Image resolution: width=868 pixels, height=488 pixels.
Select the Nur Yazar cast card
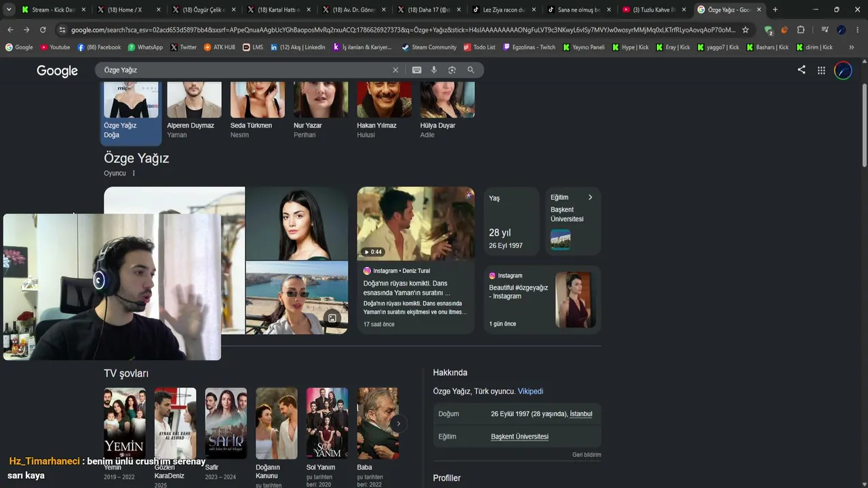click(321, 110)
